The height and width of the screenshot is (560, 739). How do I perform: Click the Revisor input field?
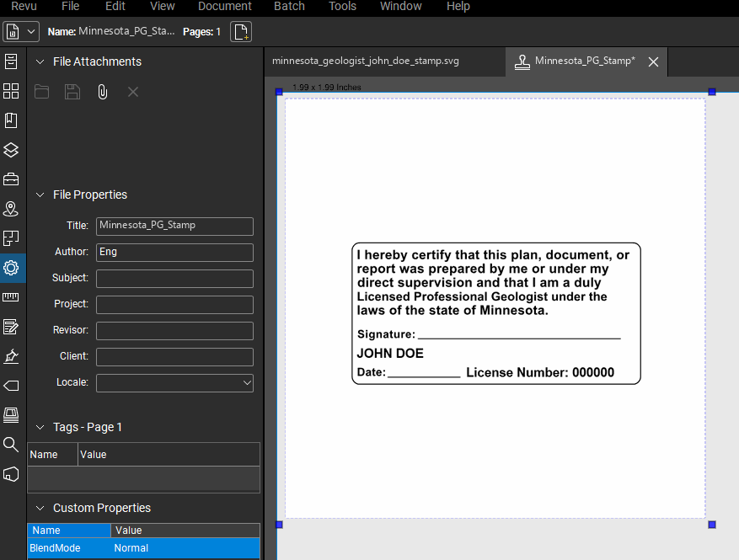pos(175,331)
